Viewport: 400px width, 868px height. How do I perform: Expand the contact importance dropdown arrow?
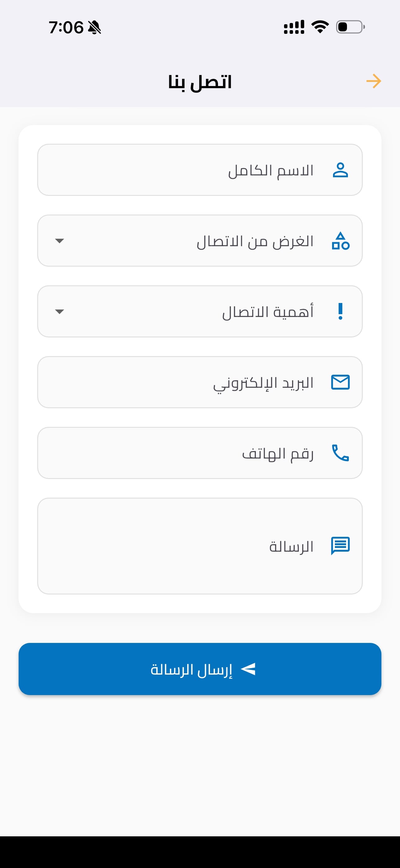click(60, 312)
